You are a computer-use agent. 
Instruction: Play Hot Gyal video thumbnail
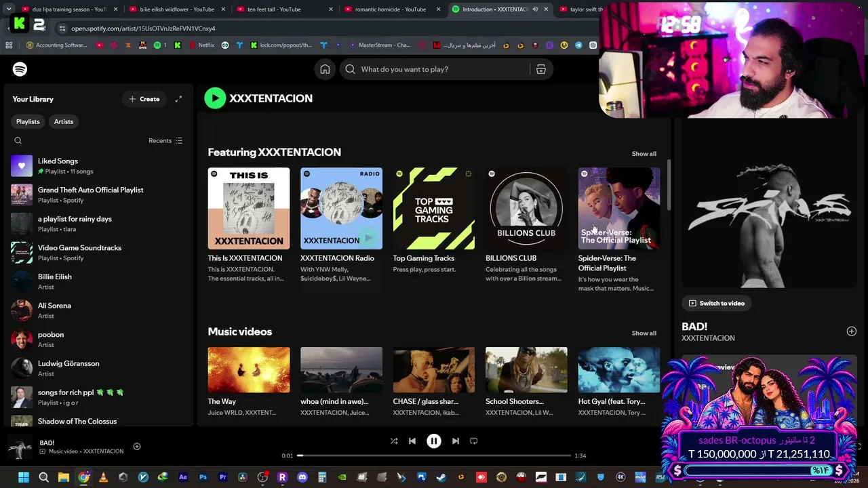point(619,370)
